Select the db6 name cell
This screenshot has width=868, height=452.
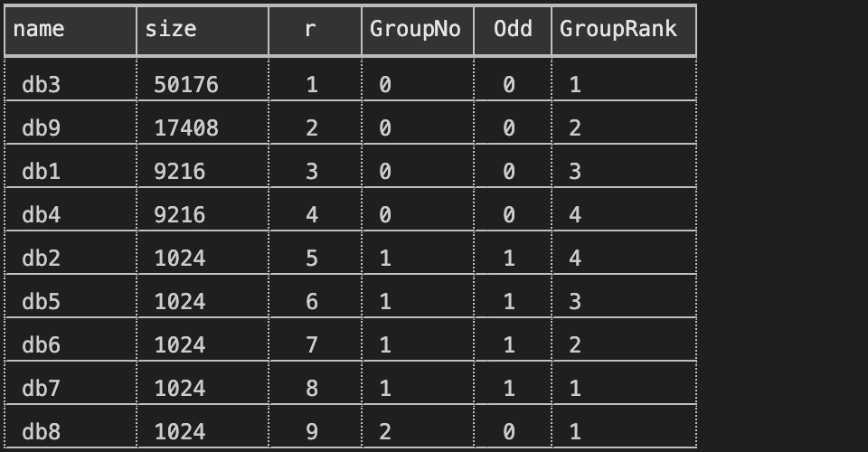coord(71,340)
